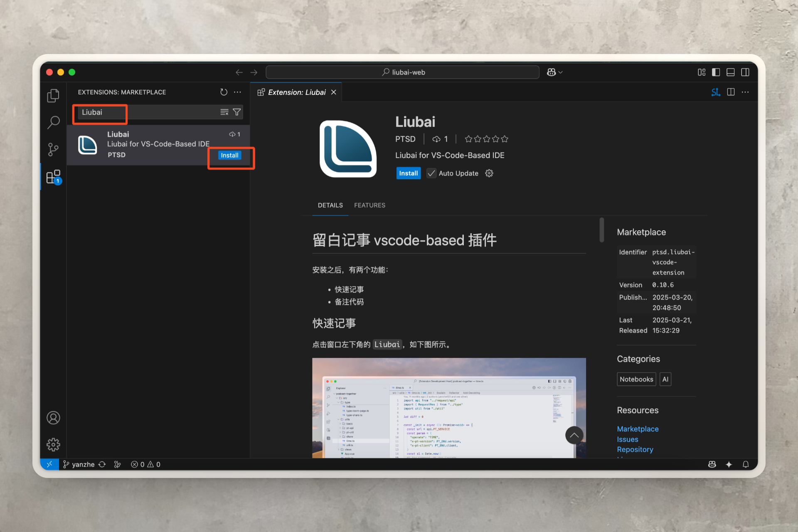Viewport: 798px width, 532px height.
Task: Install Liubai from the search result
Action: [x=229, y=155]
